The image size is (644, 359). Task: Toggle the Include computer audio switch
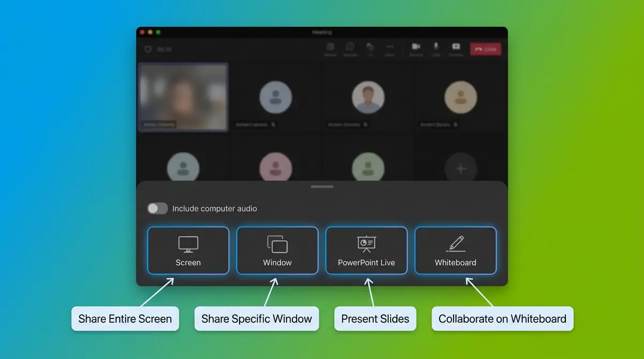(x=158, y=208)
